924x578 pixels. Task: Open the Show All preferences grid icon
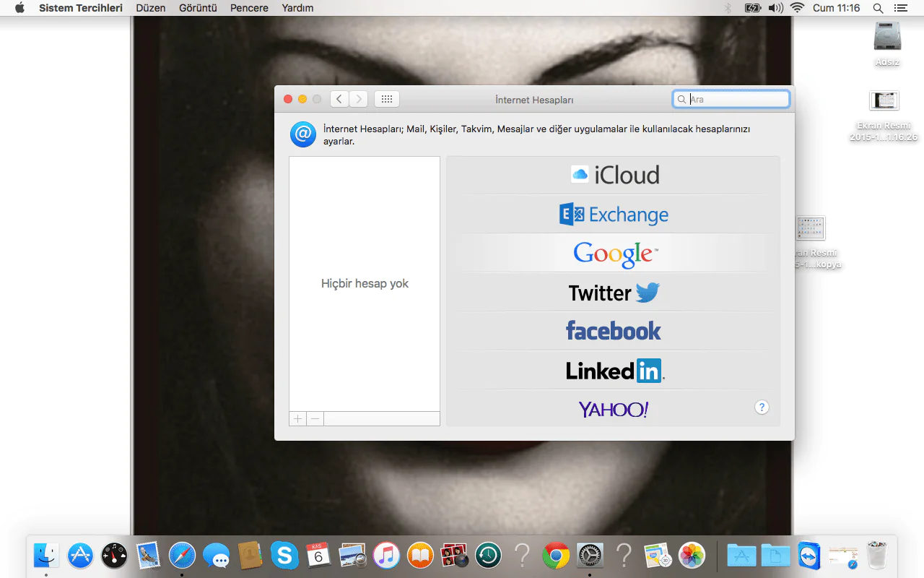(386, 99)
